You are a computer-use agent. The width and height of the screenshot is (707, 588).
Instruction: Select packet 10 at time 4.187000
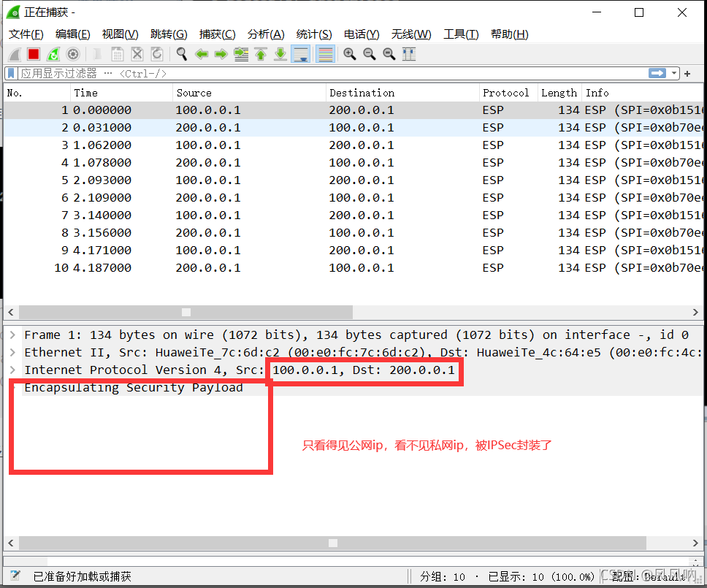click(353, 268)
